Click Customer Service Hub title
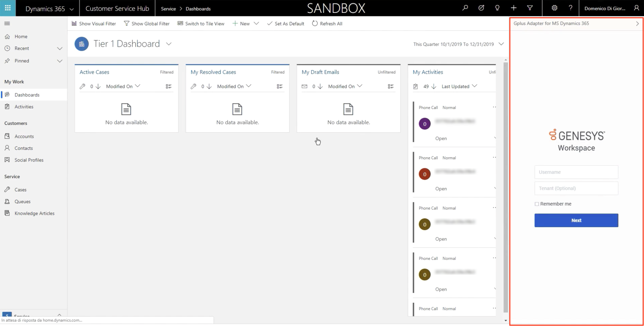Image resolution: width=644 pixels, height=326 pixels. 117,8
